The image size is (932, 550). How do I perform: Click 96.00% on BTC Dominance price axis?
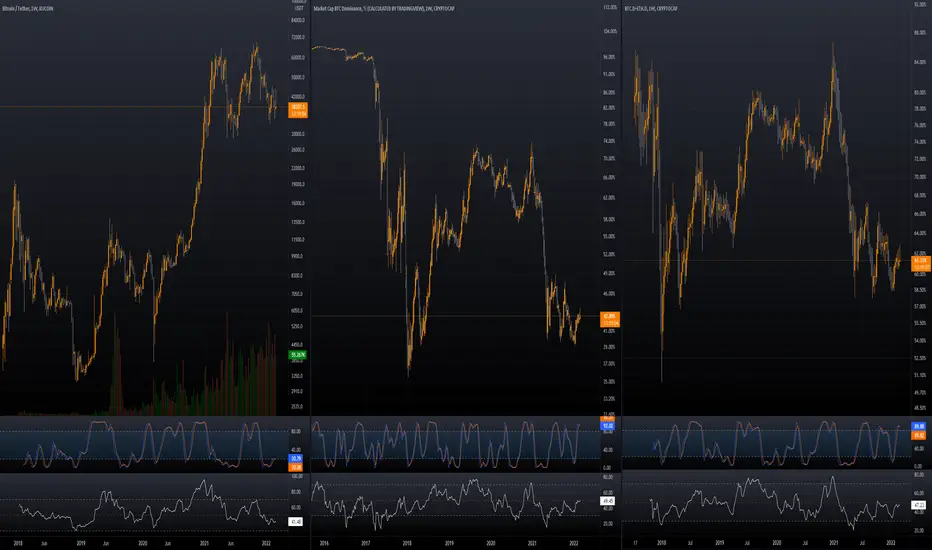[x=609, y=57]
